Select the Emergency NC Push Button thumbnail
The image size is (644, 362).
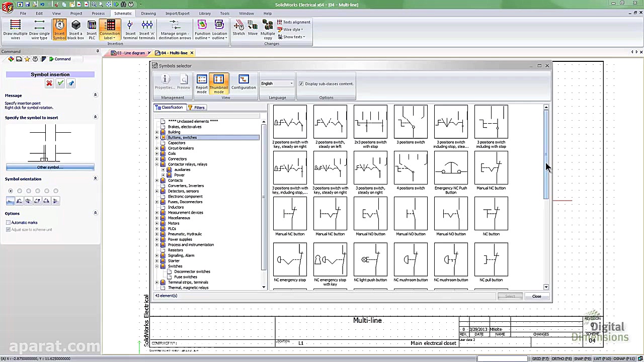(x=451, y=168)
